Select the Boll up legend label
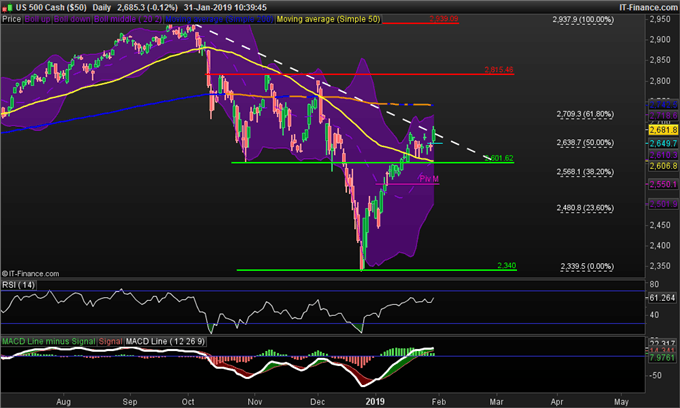 point(38,19)
